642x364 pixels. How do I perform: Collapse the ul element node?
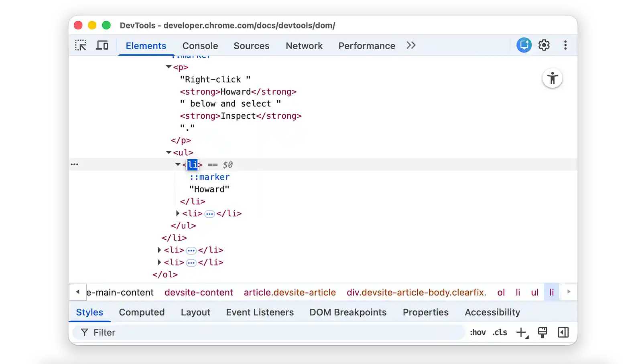point(169,152)
